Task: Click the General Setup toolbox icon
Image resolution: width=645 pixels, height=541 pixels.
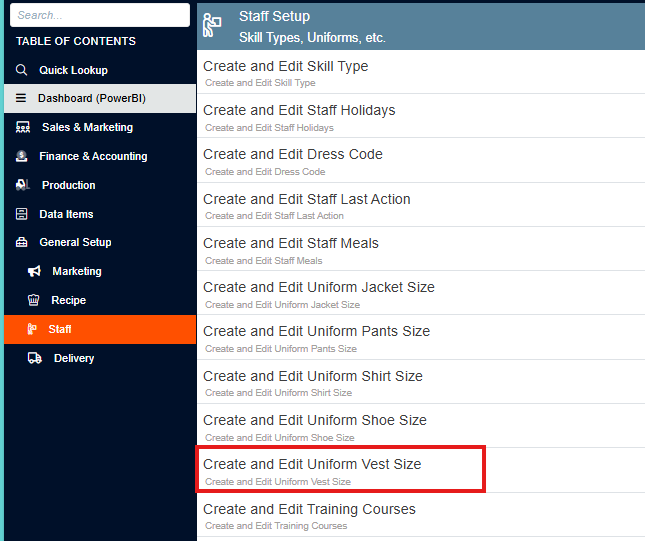Action: click(21, 242)
